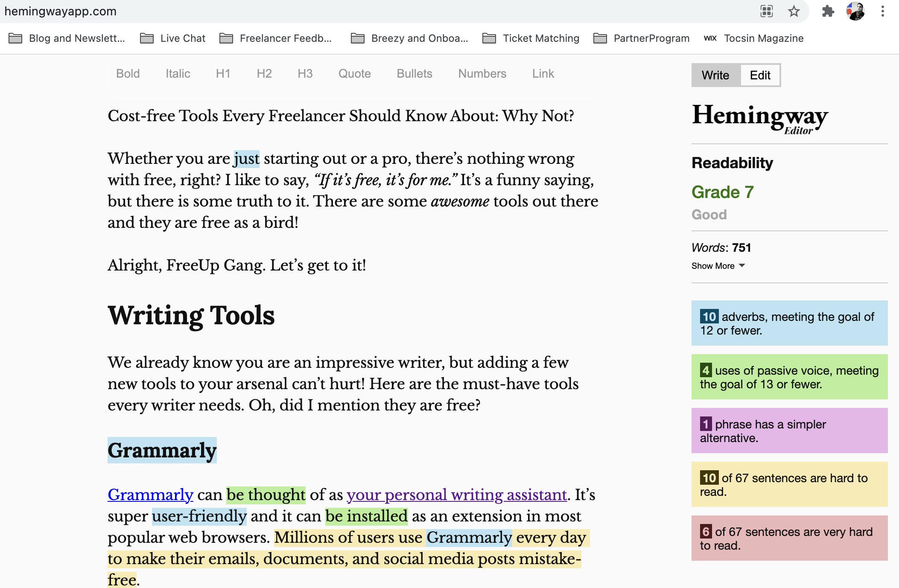This screenshot has height=588, width=899.
Task: Click the red very hard to read card
Action: click(789, 538)
